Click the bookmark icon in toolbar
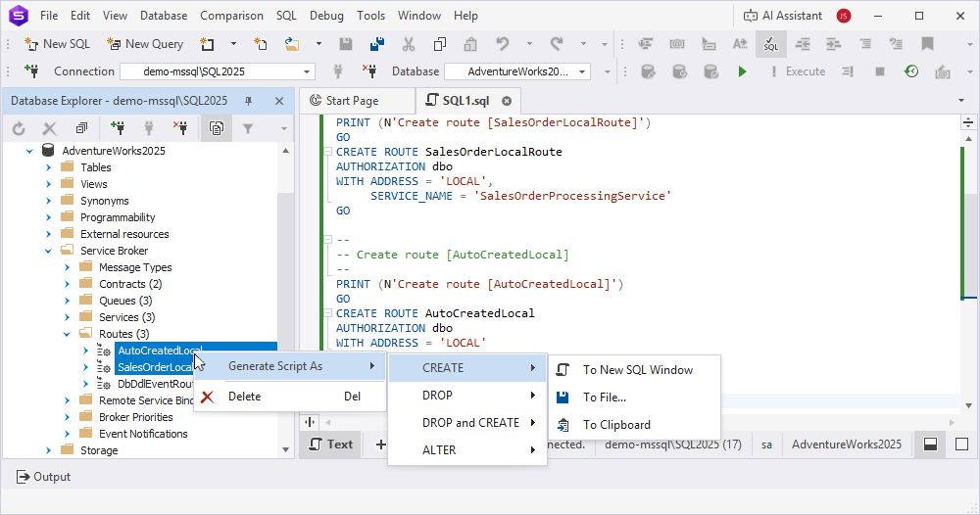 click(x=927, y=44)
